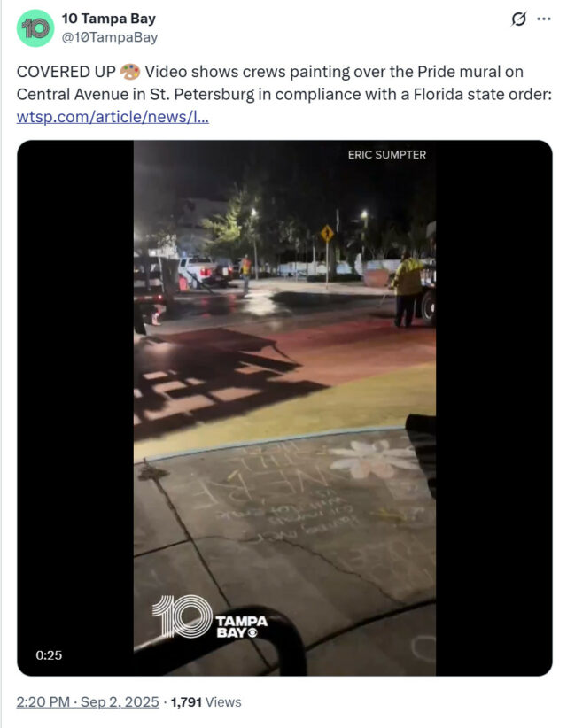Click the Grok explain-post icon
Viewport: 567px width, 728px height.
pos(518,19)
